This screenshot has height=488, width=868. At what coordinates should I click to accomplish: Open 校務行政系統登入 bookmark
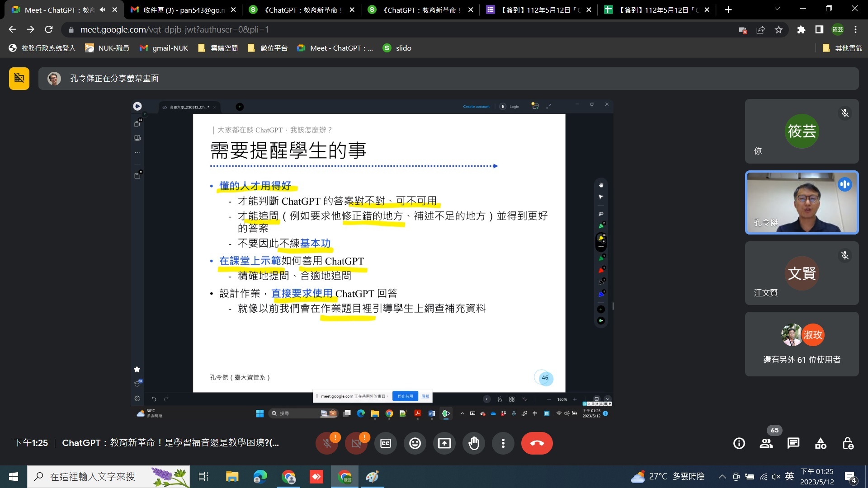[42, 48]
